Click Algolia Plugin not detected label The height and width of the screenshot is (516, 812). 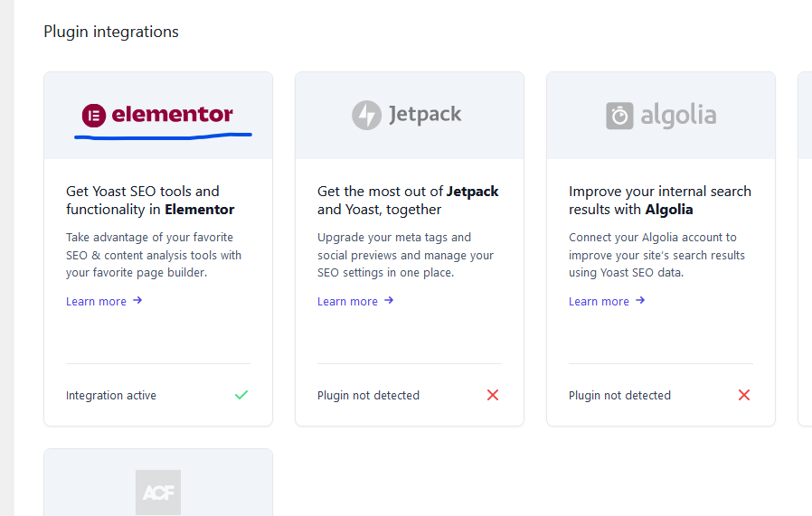tap(619, 396)
